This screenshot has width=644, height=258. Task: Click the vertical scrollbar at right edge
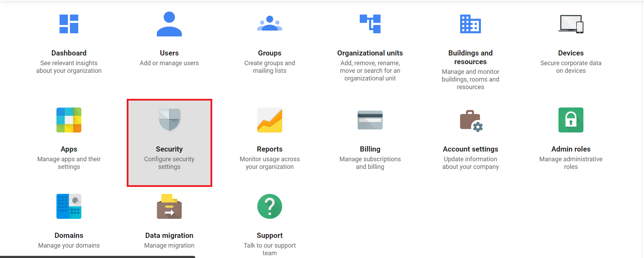click(x=643, y=129)
